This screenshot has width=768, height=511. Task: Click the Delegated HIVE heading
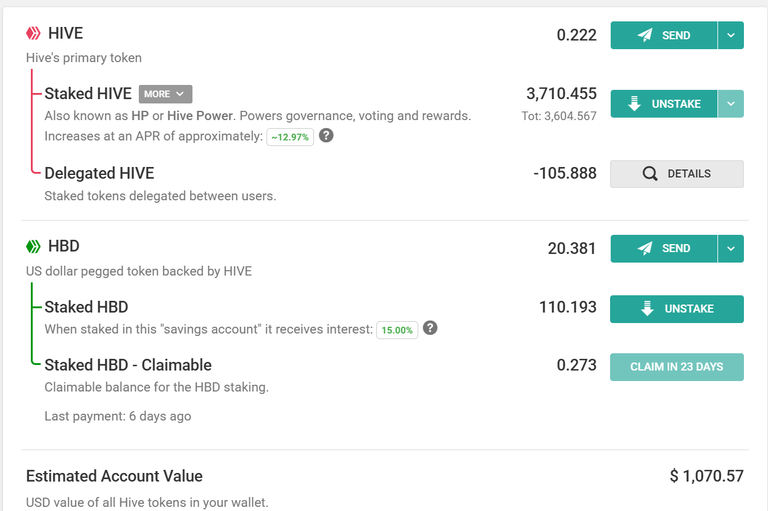99,173
